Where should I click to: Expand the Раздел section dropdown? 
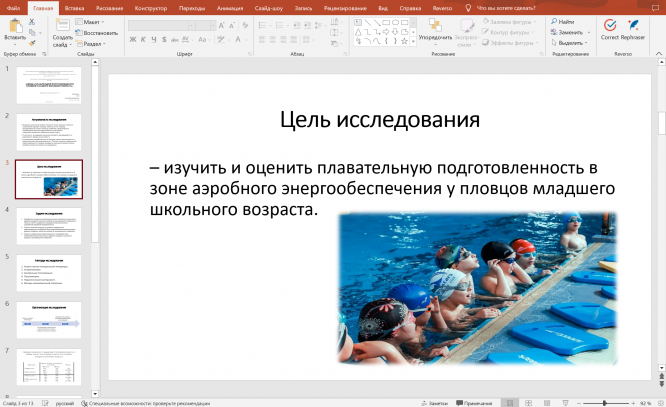[93, 44]
